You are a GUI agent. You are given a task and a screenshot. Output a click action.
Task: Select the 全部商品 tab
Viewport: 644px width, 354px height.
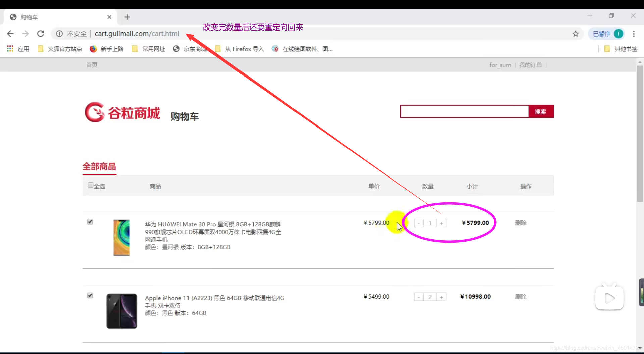click(99, 167)
